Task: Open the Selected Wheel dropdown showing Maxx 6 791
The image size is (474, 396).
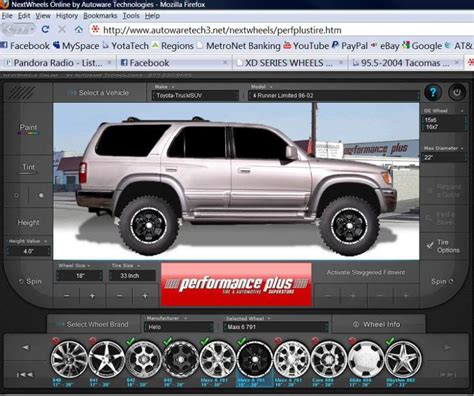Action: [276, 327]
